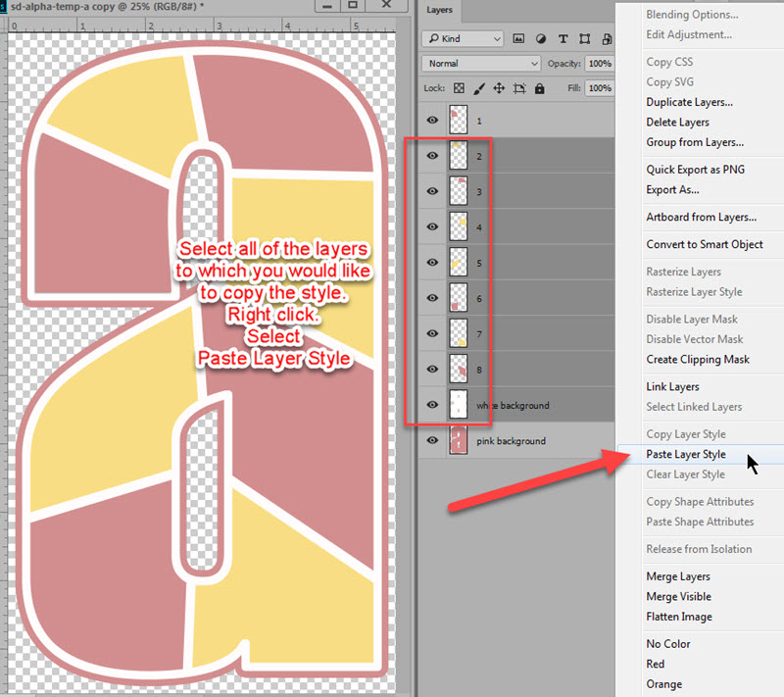Click the document title sd-alpha-temp-a copy

coord(63,7)
